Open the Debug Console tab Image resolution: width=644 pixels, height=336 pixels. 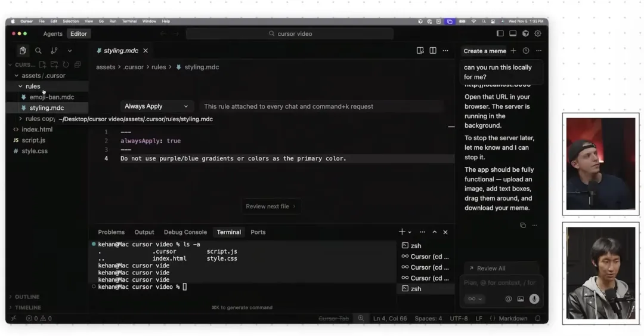click(x=185, y=232)
